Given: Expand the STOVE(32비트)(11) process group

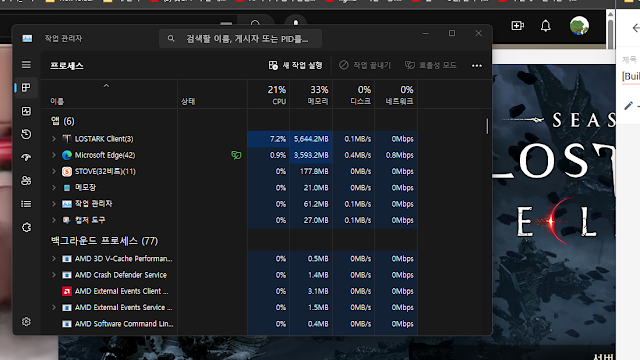Looking at the screenshot, I should click(x=53, y=171).
